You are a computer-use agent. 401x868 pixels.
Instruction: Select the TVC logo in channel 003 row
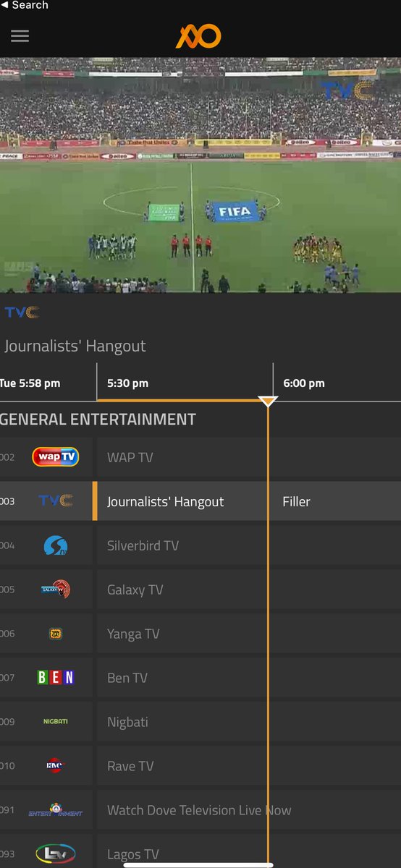(56, 501)
